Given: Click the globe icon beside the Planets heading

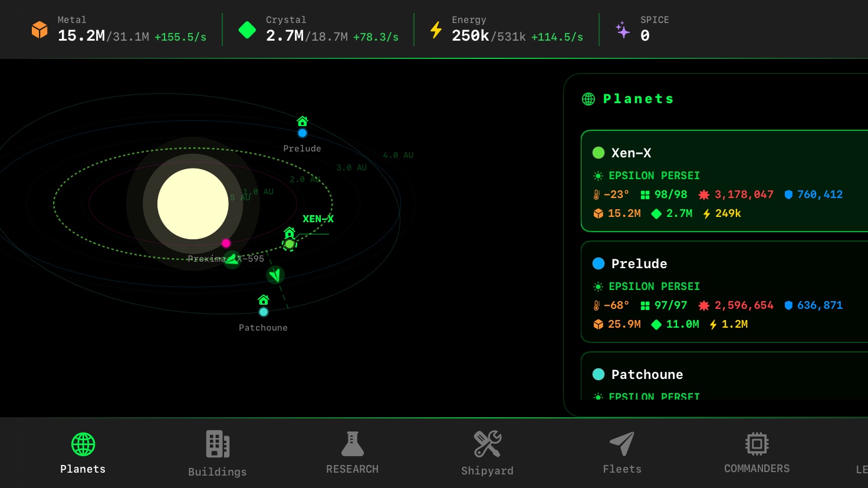Looking at the screenshot, I should click(x=588, y=99).
